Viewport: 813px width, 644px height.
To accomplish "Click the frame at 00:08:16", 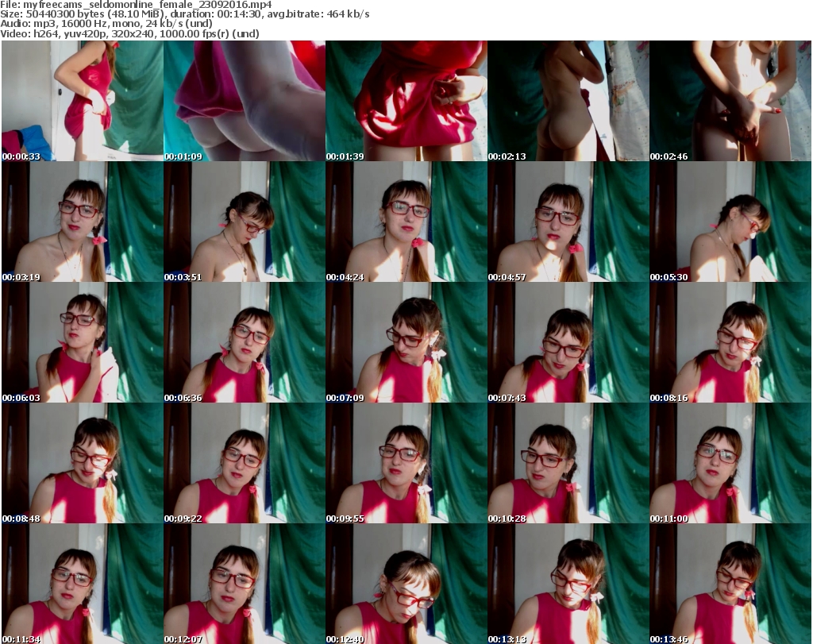I will 730,342.
